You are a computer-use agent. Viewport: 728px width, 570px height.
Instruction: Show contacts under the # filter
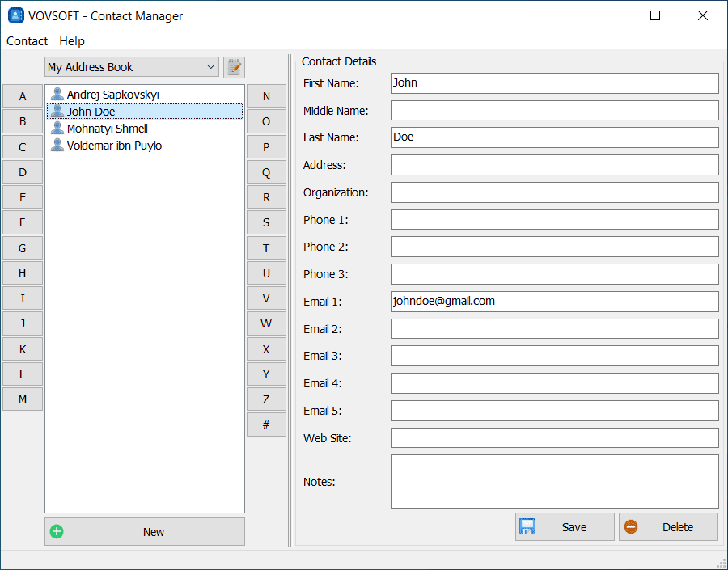[266, 424]
